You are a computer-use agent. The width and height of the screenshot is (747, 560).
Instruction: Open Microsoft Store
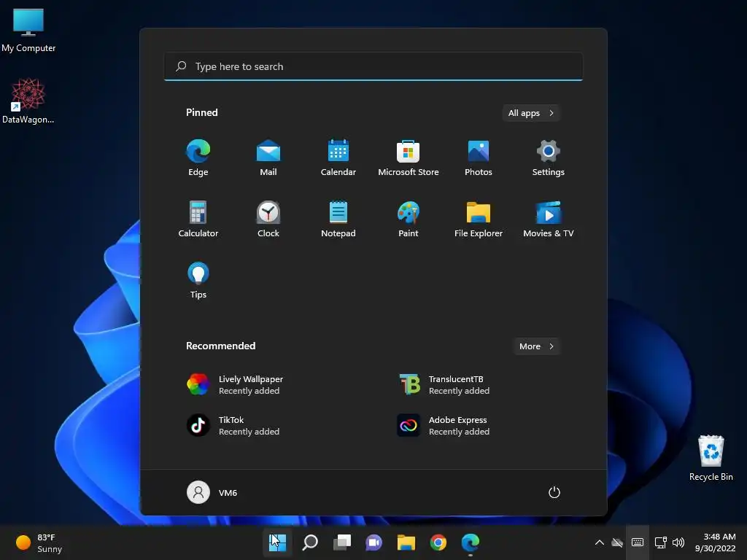click(409, 157)
